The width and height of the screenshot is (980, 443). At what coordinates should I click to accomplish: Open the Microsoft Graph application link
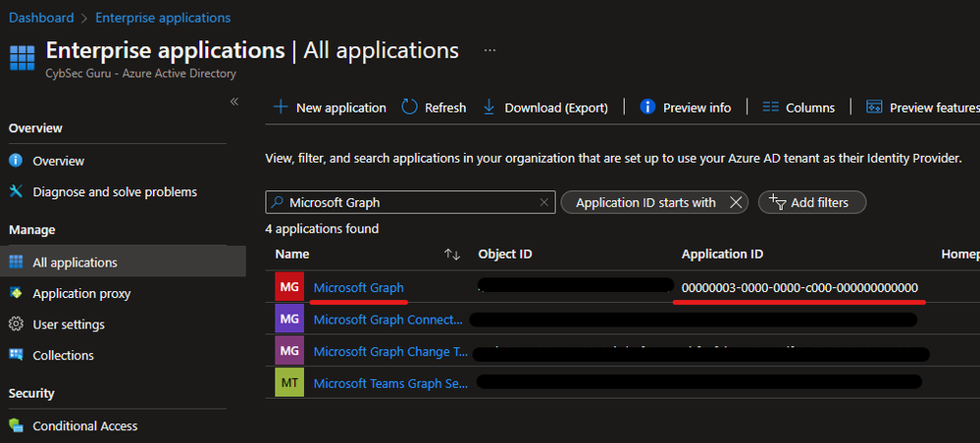click(359, 288)
